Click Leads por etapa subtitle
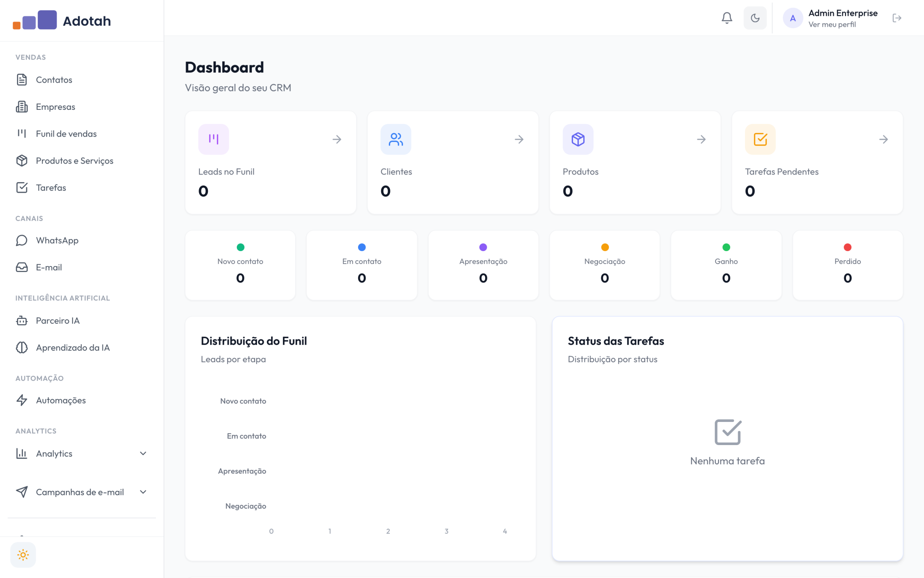 [x=233, y=359]
